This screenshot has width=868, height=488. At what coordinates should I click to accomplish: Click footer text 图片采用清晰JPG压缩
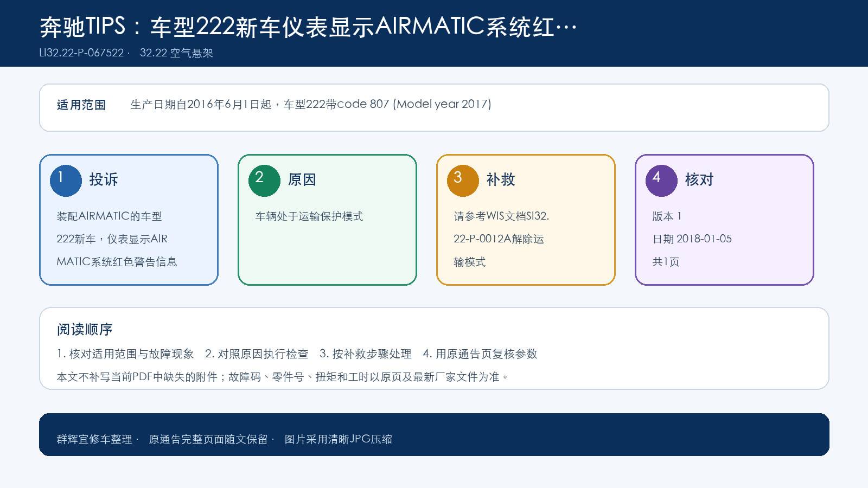[x=339, y=439]
